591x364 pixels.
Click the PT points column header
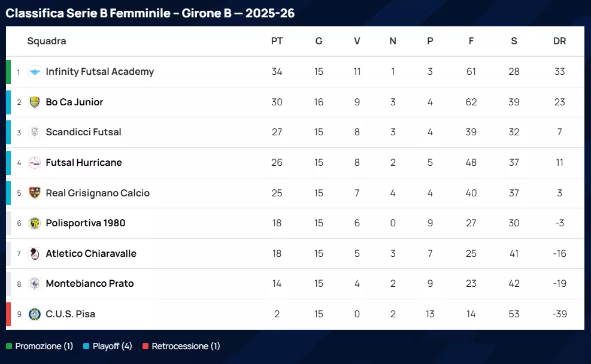tap(277, 41)
